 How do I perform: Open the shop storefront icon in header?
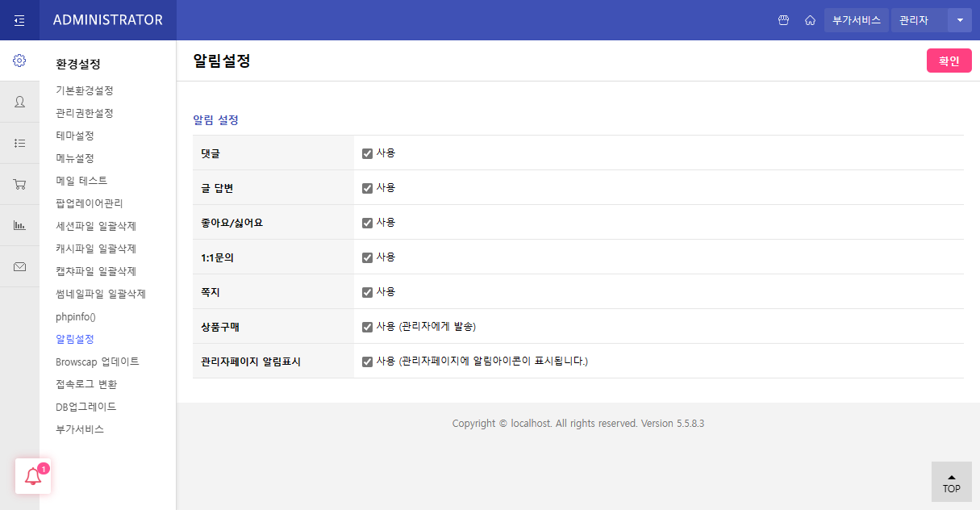tap(783, 20)
